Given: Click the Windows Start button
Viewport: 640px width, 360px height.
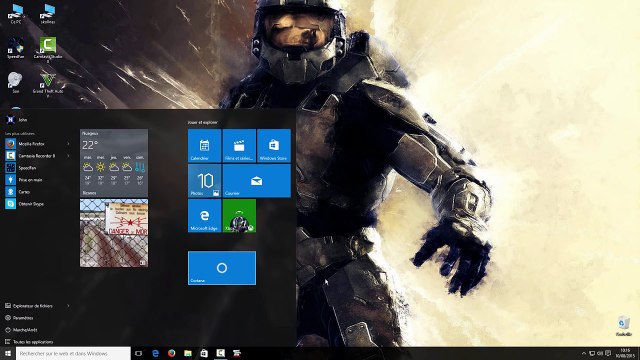Looking at the screenshot, I should 8,353.
